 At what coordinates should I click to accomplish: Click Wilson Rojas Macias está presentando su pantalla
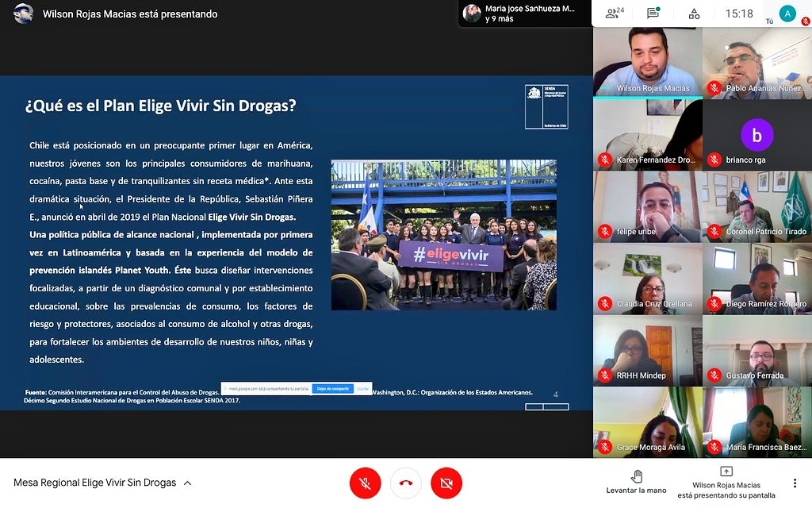pos(726,483)
